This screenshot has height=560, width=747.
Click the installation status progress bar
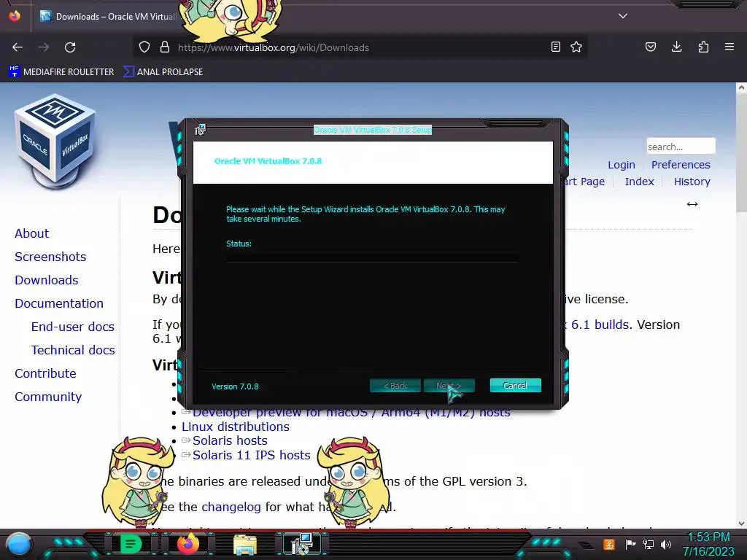point(373,257)
